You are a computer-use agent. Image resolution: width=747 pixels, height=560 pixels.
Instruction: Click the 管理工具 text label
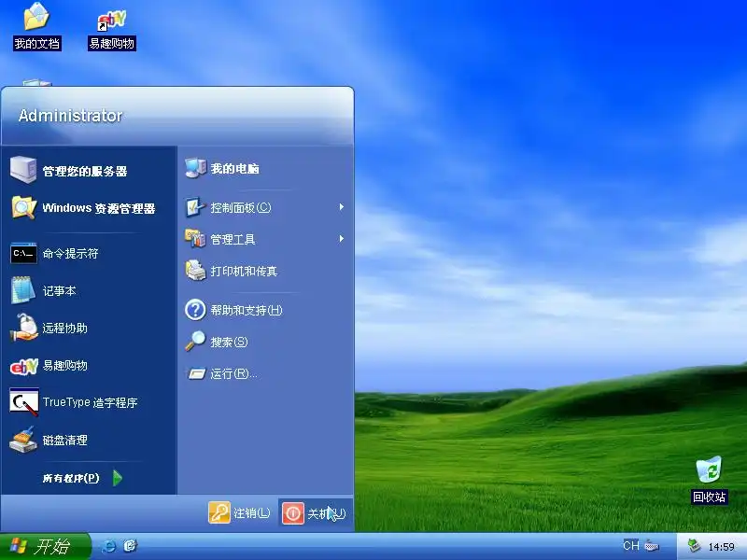pos(233,239)
